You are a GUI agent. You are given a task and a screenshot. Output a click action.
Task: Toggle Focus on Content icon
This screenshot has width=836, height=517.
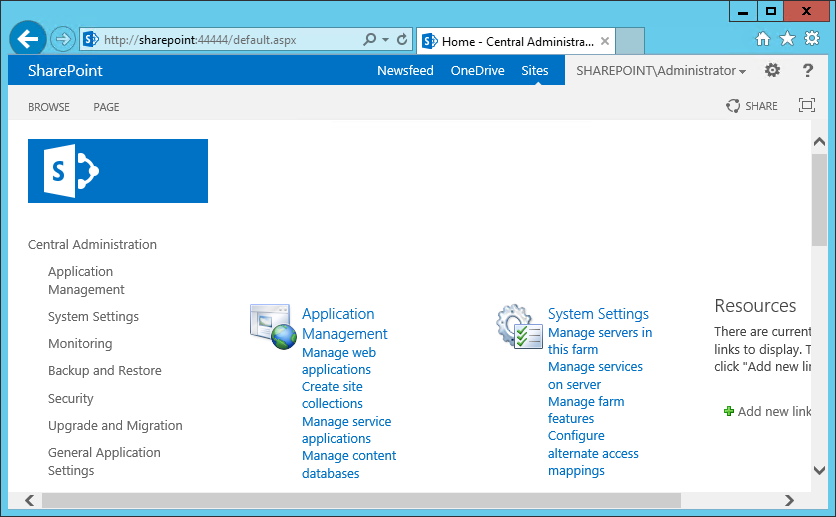click(807, 105)
